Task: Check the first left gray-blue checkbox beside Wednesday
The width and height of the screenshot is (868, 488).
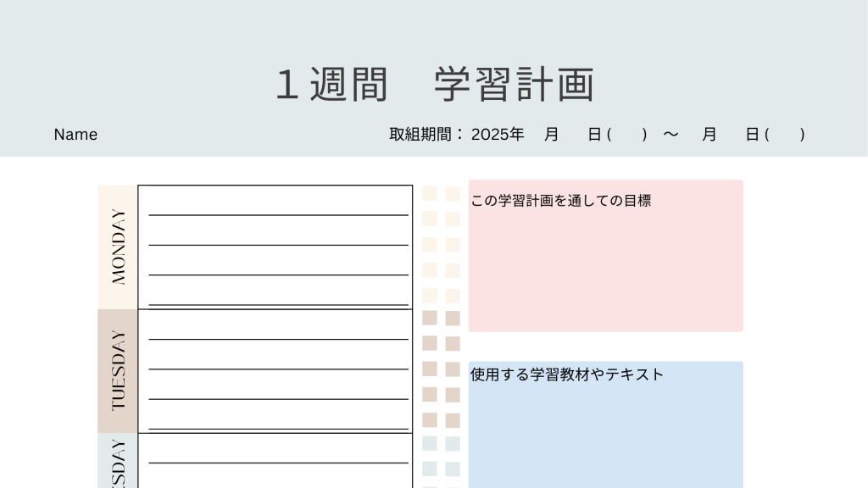Action: [x=430, y=443]
